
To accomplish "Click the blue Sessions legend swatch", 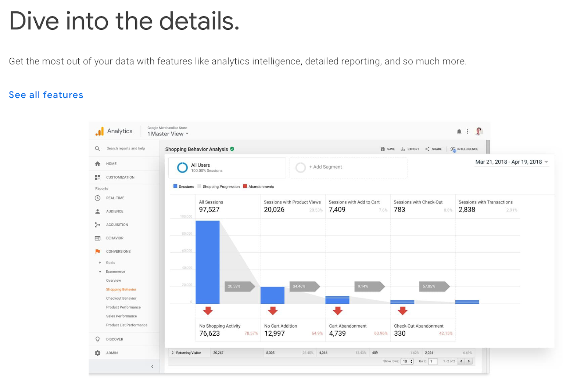I will (x=175, y=186).
